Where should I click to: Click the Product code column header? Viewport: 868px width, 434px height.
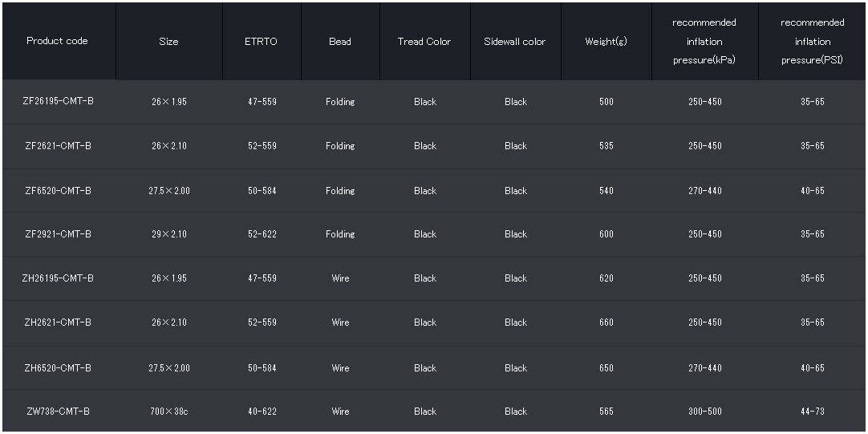point(57,41)
